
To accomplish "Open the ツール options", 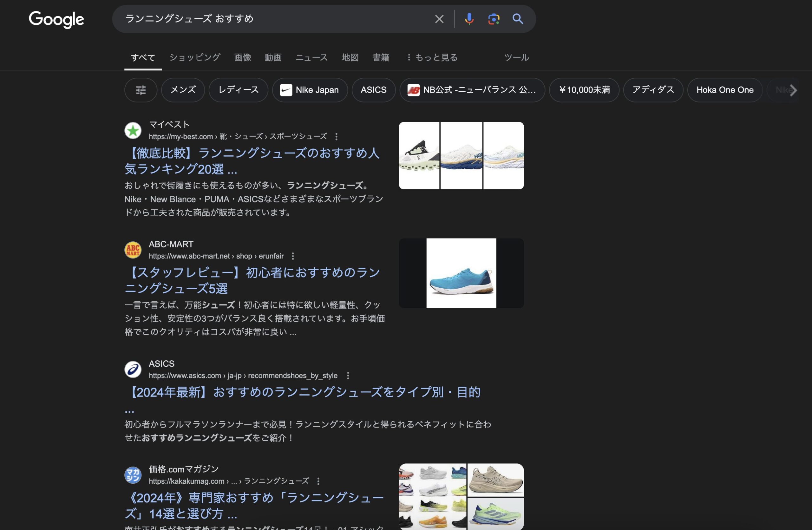I will (517, 57).
